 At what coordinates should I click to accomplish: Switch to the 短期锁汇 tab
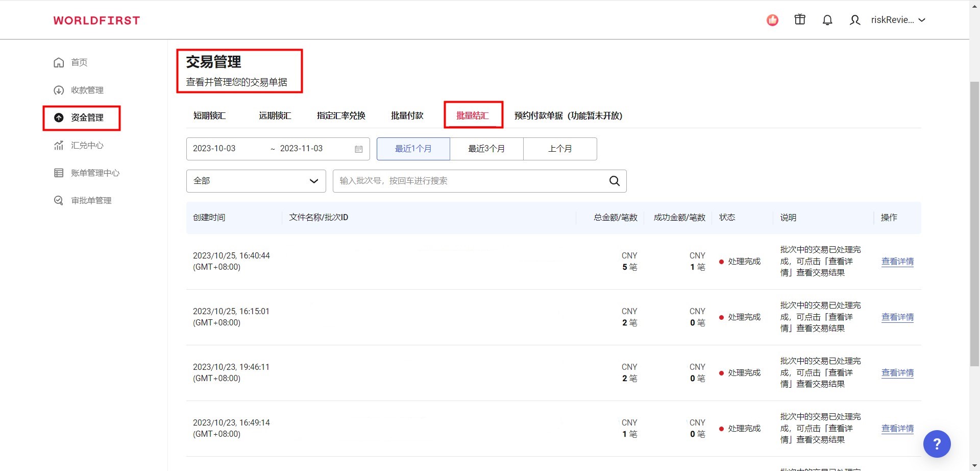tap(210, 115)
